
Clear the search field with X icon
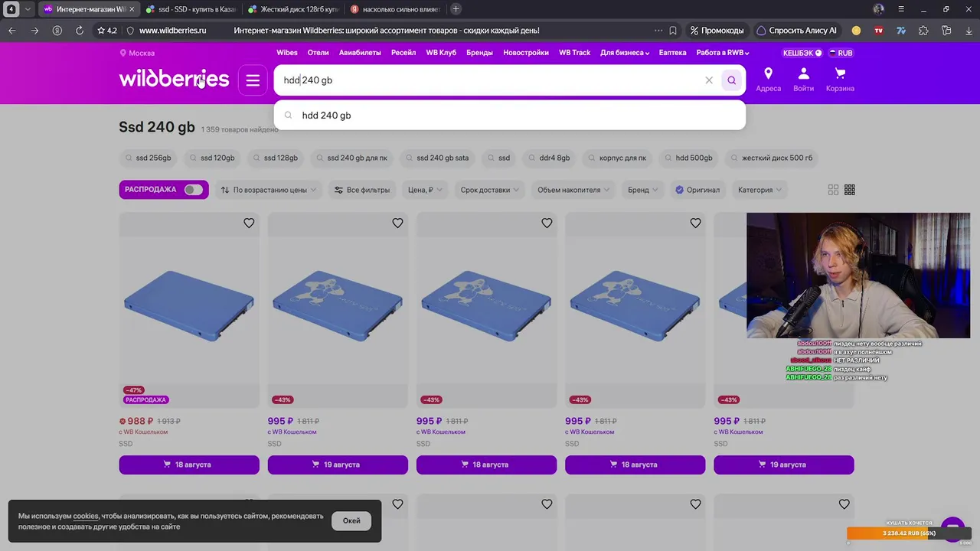pyautogui.click(x=709, y=80)
